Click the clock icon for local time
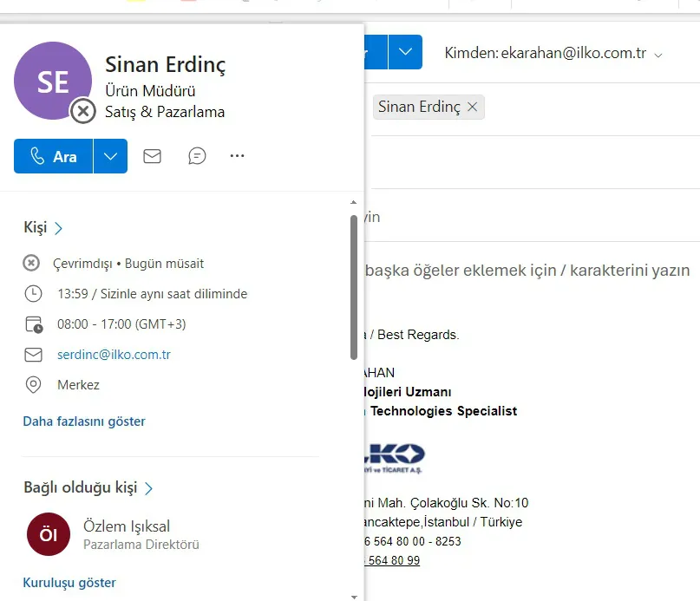The width and height of the screenshot is (700, 601). [33, 294]
